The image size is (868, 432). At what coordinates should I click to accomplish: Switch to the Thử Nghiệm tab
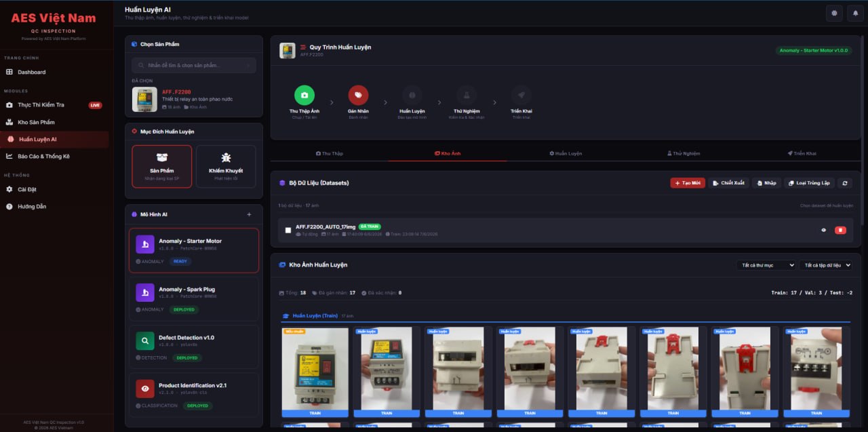tap(684, 153)
